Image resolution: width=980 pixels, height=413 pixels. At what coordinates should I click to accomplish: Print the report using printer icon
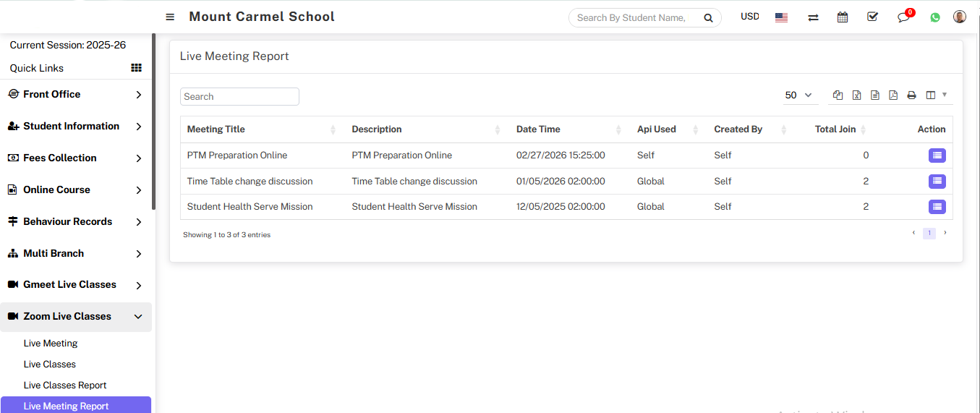(911, 95)
